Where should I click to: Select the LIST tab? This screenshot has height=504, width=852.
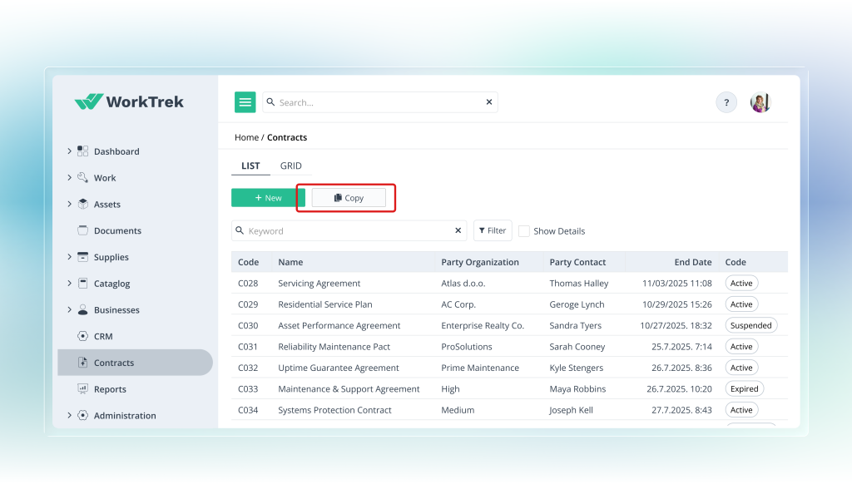pyautogui.click(x=250, y=166)
